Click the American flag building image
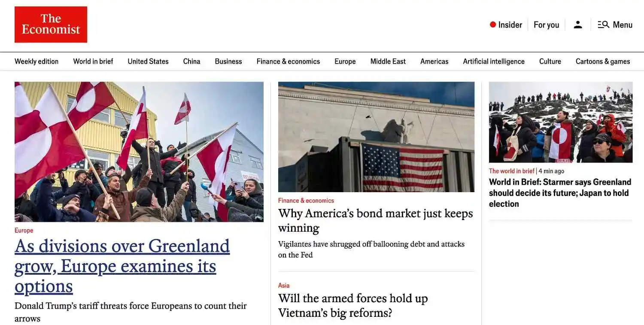Viewport: 644px width, 325px height. (x=376, y=137)
